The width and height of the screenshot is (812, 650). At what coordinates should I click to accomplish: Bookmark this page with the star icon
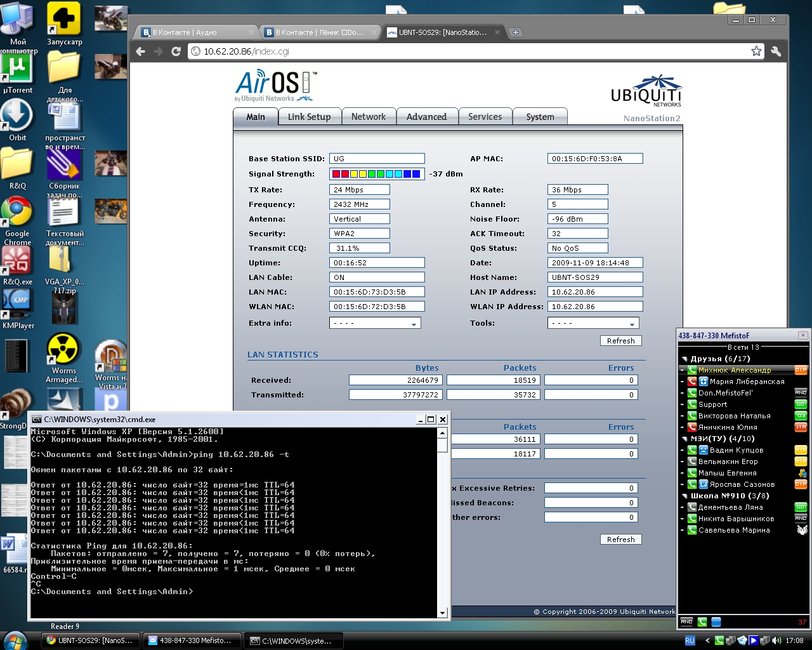coord(756,51)
